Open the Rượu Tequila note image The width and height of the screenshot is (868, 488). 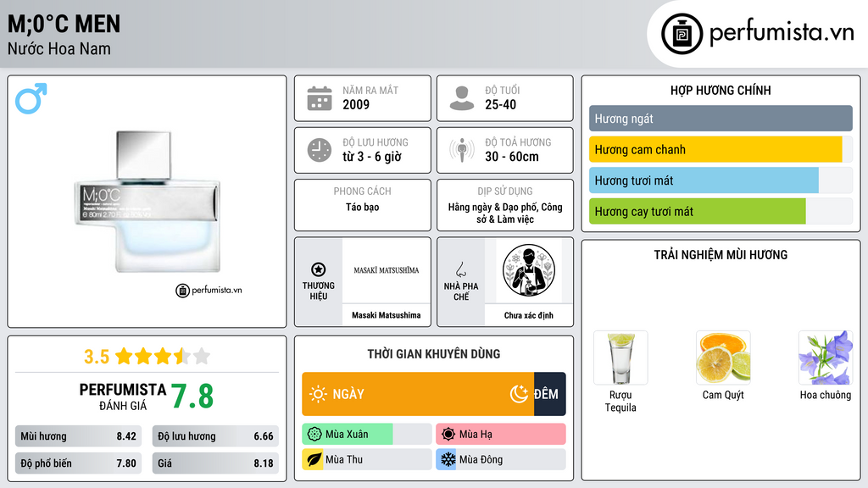tap(620, 358)
